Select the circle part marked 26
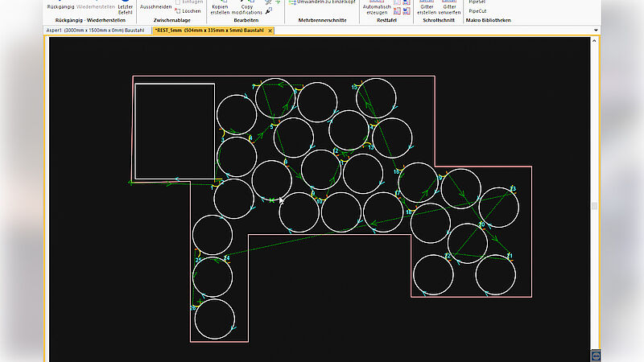The image size is (644, 362). [215, 319]
